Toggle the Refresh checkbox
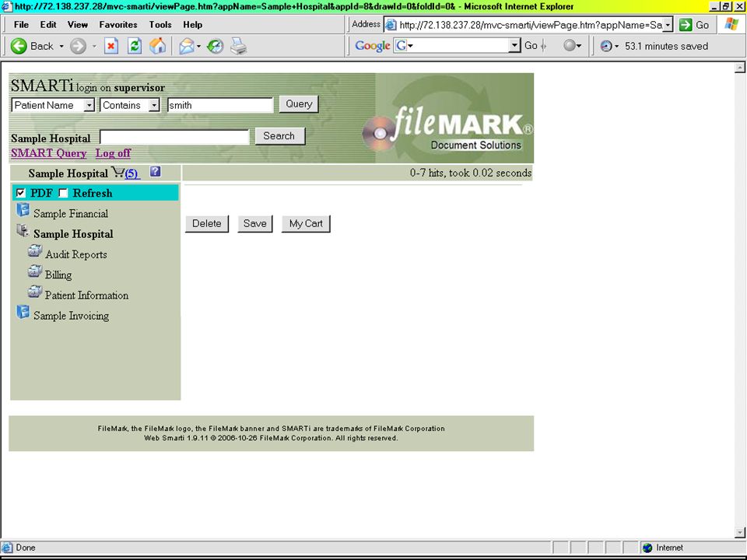 [x=63, y=193]
